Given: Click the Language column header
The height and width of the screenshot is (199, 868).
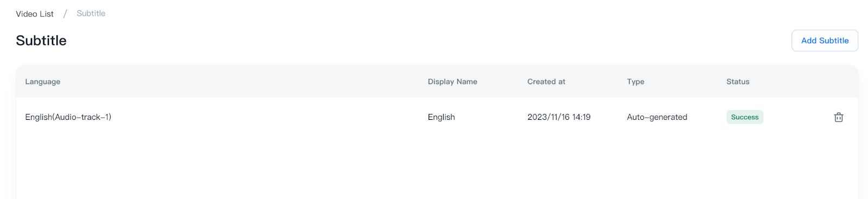Looking at the screenshot, I should tap(43, 82).
